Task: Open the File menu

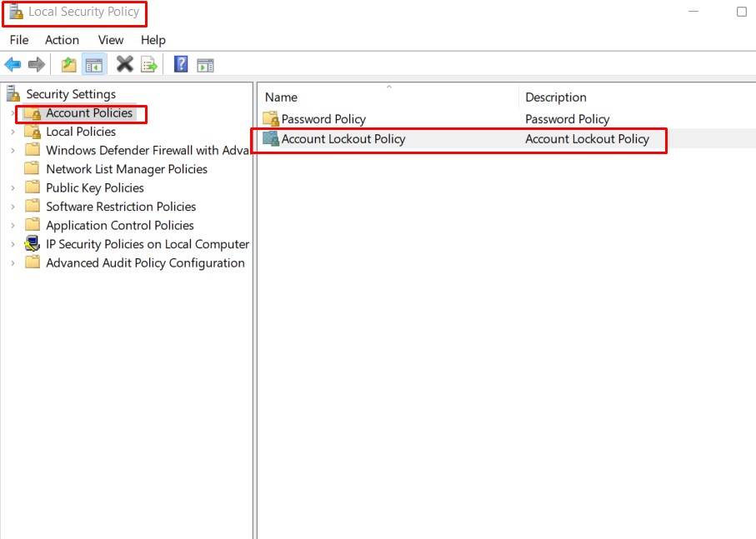Action: (19, 40)
